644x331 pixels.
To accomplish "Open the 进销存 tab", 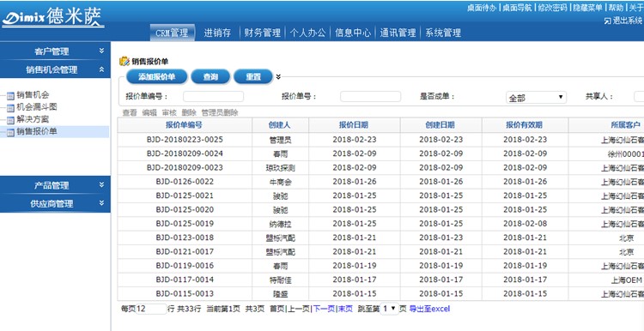I will click(218, 33).
